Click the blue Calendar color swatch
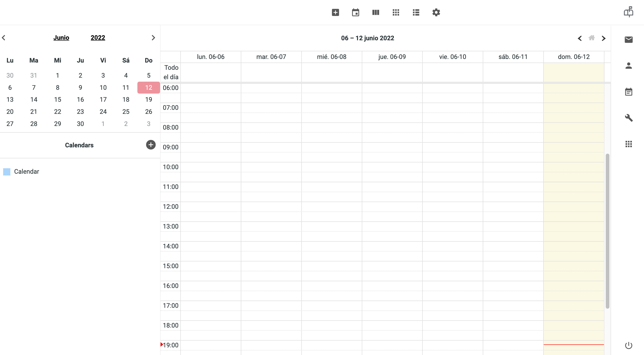The image size is (644, 355). coord(7,172)
